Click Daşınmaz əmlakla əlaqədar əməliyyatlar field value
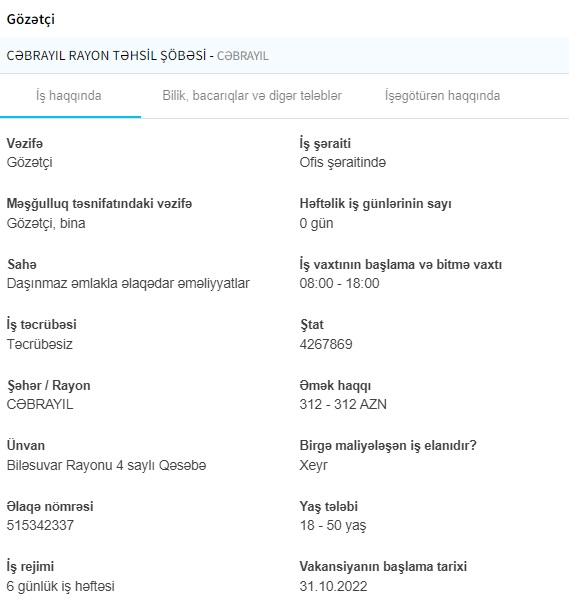Screen dimensions: 569x610 pos(128,284)
